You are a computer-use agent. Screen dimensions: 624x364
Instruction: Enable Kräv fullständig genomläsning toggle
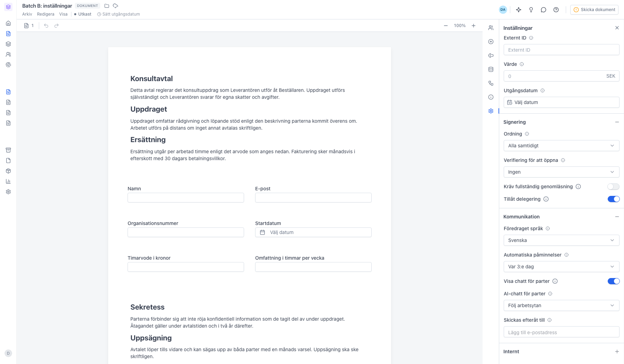(x=613, y=187)
